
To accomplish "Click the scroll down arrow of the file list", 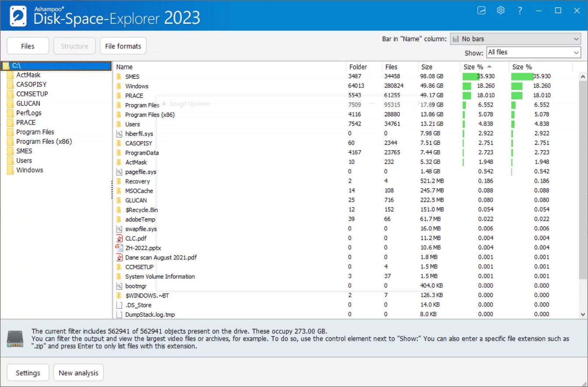I will [x=582, y=314].
